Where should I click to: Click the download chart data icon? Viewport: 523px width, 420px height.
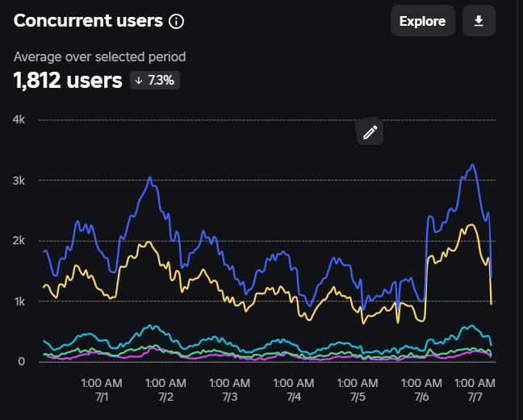[479, 21]
